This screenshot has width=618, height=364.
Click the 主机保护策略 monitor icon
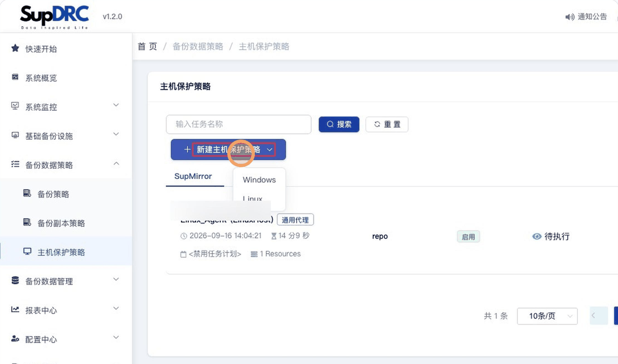click(27, 252)
